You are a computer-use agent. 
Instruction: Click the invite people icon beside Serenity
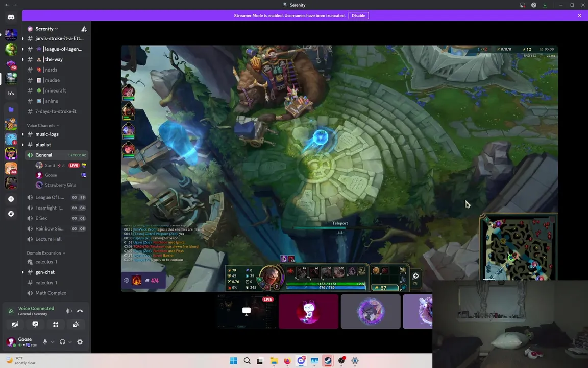(84, 29)
